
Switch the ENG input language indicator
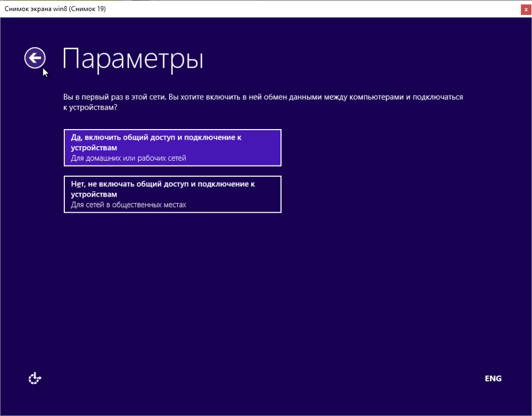(x=493, y=378)
